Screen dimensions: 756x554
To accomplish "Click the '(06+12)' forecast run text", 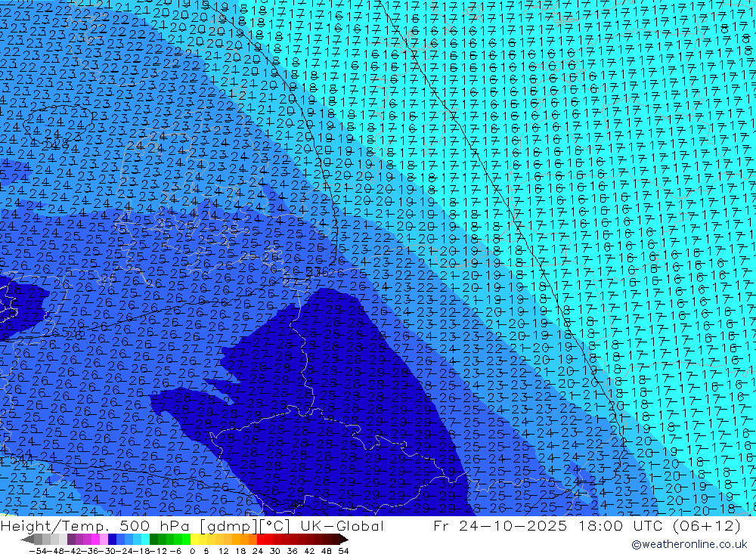I will pos(707,525).
